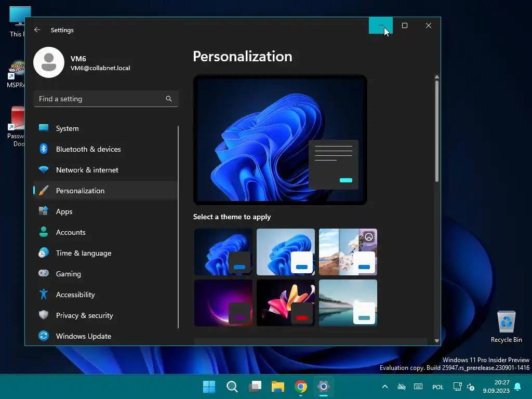Open Bluetooth & devices category
The width and height of the screenshot is (532, 399).
pyautogui.click(x=105, y=149)
